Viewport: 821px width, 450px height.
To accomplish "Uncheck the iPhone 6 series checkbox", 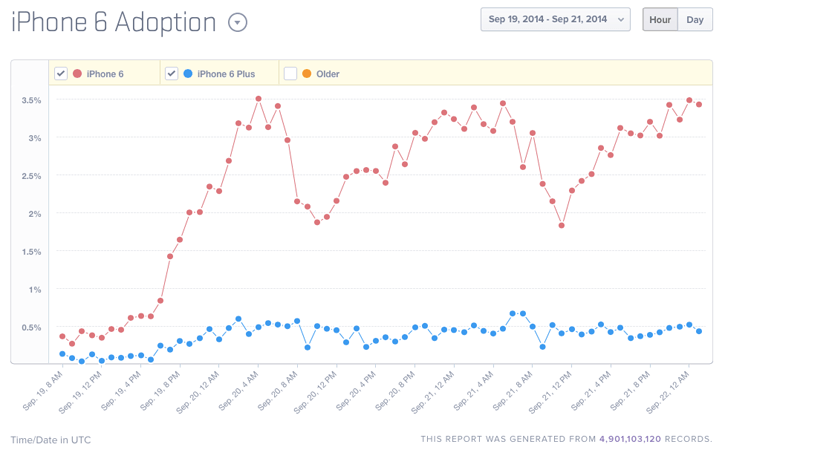I will (61, 74).
